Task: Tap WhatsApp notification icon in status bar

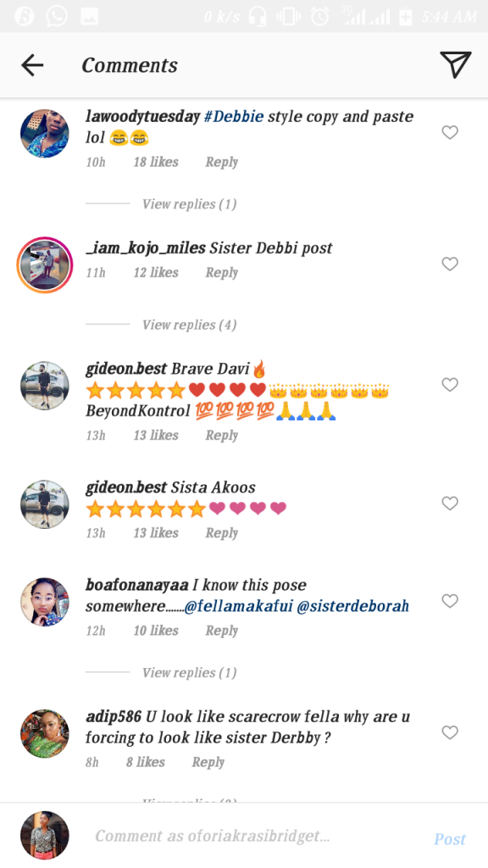Action: coord(57,17)
